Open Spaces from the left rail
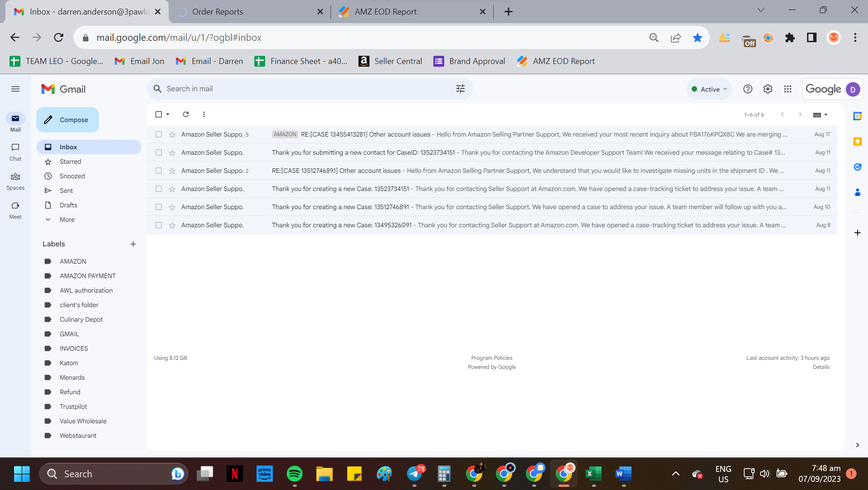 pos(15,181)
